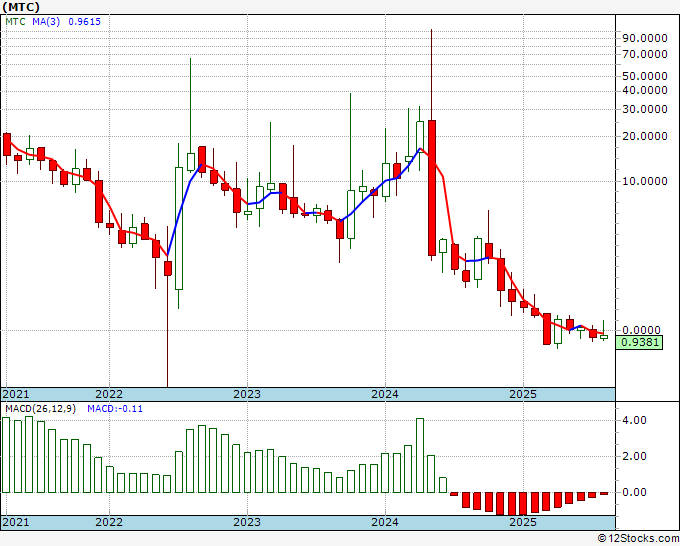
Task: Click the 50.0000 price axis label
Action: (645, 76)
